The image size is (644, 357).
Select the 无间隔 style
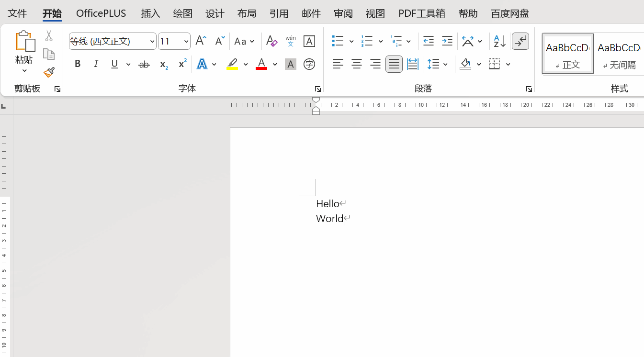coord(619,54)
